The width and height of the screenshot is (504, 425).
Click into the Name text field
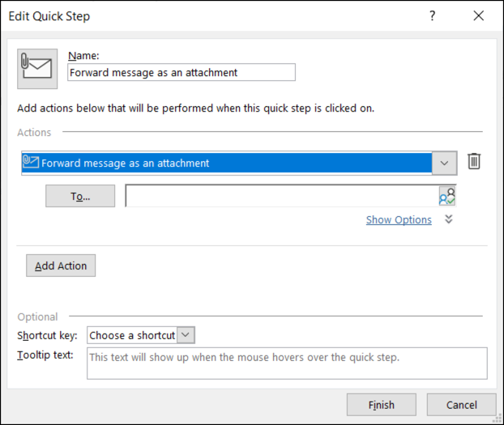[182, 72]
